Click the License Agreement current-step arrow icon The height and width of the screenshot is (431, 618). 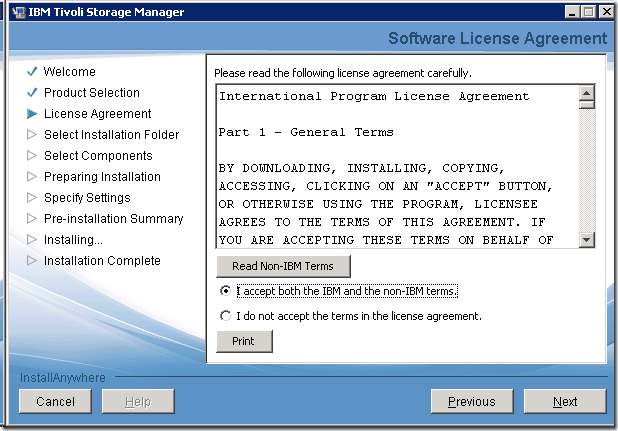[x=32, y=114]
